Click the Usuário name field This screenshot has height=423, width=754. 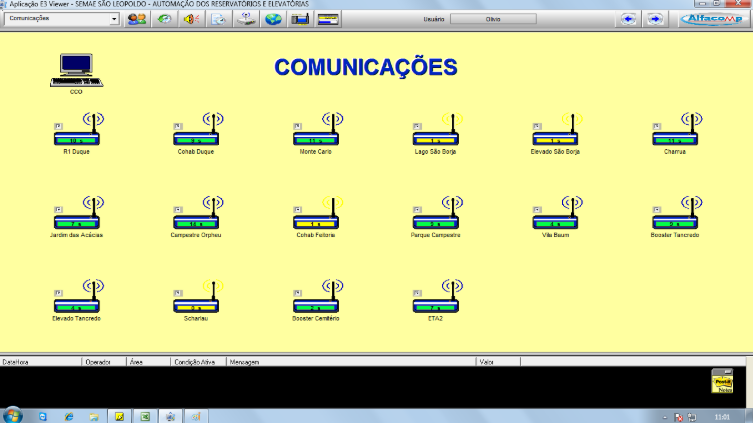tap(492, 19)
